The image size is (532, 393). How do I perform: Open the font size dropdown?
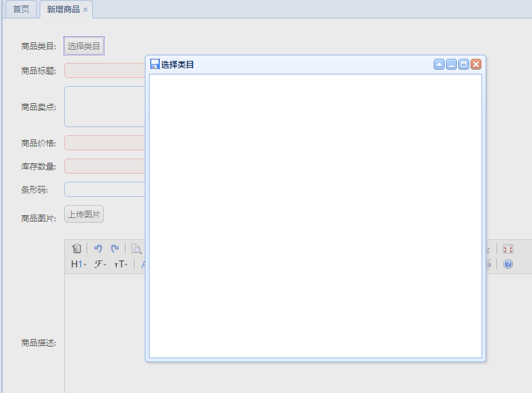click(121, 264)
